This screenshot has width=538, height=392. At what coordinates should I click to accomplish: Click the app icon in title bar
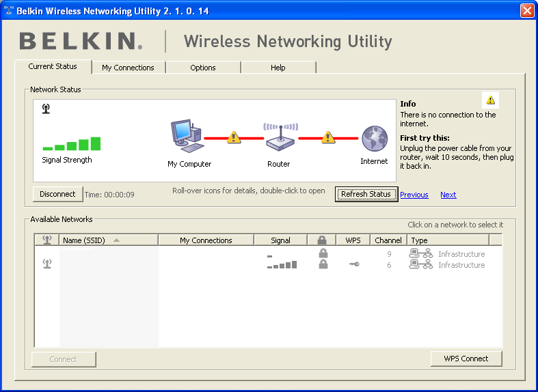point(9,10)
